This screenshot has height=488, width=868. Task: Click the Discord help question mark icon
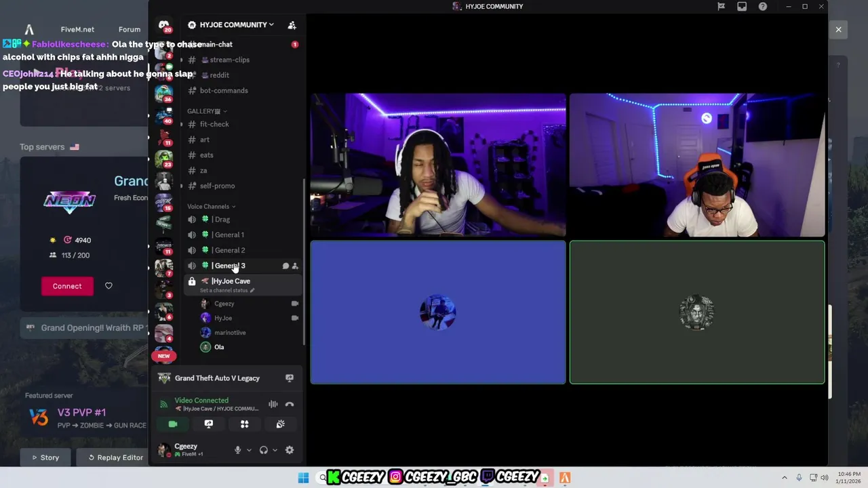(x=763, y=6)
